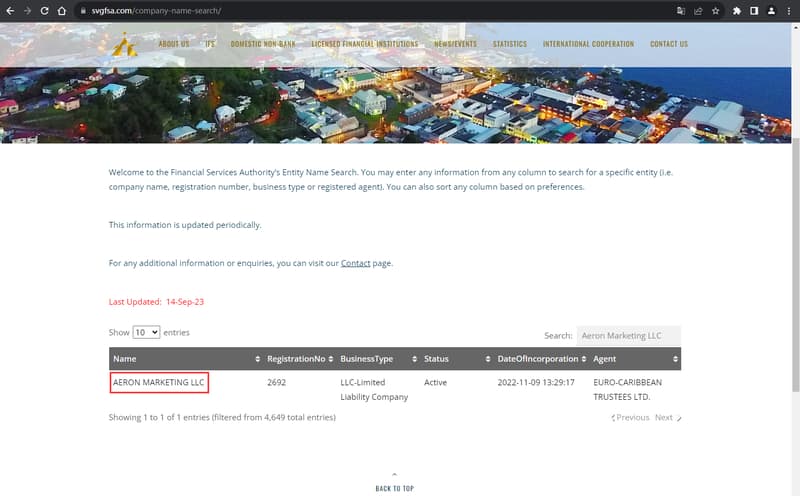Open the Statistics menu
Viewport: 800px width, 496px height.
(510, 44)
